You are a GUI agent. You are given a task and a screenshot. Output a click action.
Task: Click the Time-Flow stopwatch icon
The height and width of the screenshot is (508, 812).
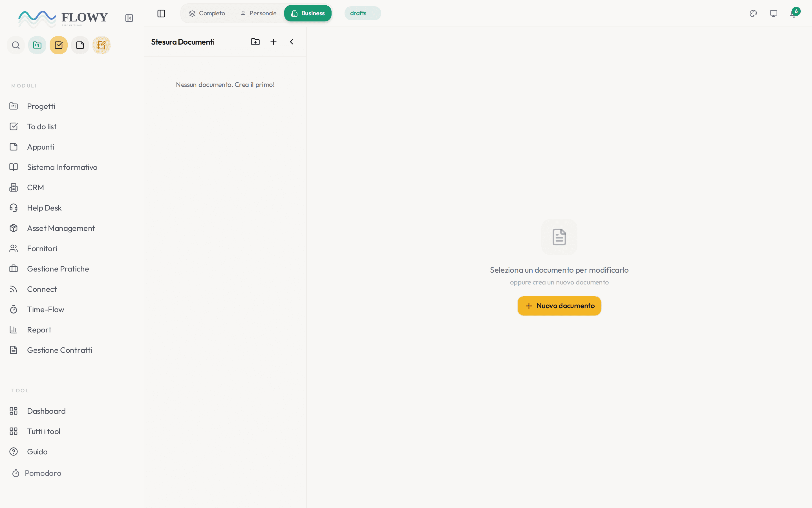14,309
